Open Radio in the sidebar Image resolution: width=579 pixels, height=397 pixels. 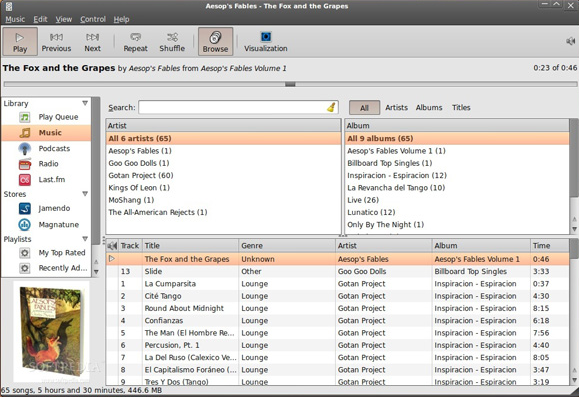(46, 164)
